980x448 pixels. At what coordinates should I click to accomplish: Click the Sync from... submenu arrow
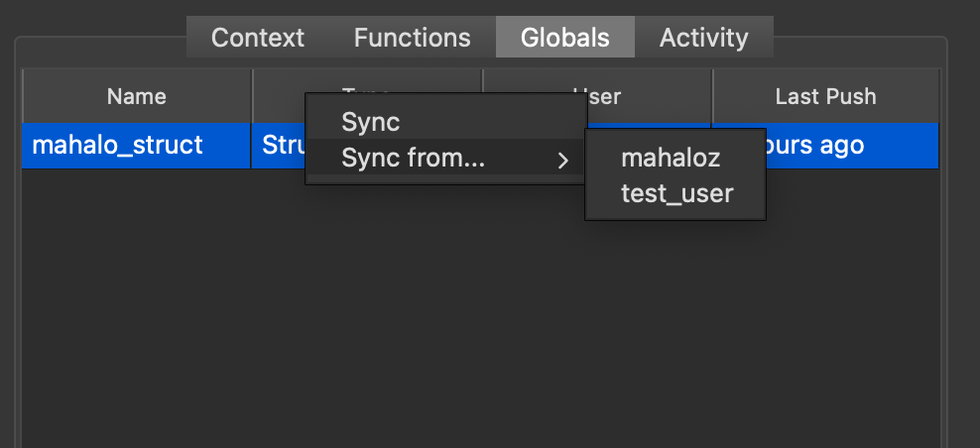pyautogui.click(x=563, y=160)
